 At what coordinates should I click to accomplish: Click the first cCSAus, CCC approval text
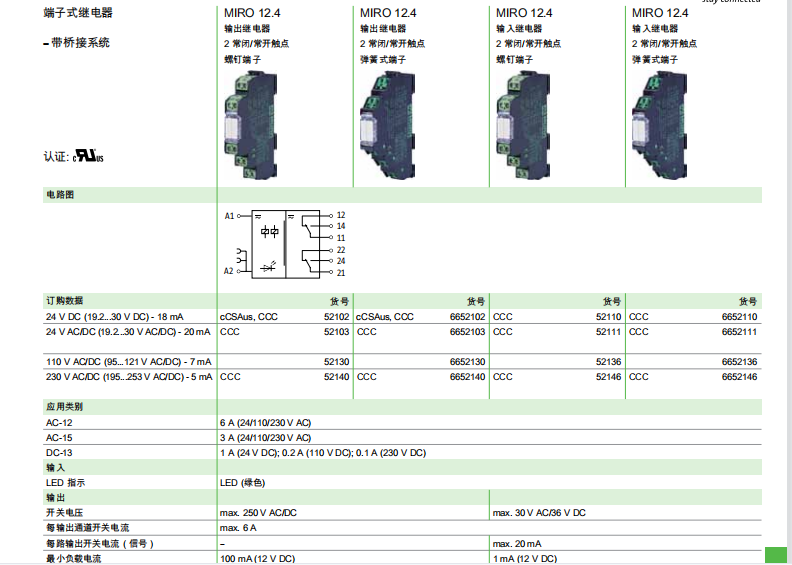pos(249,317)
